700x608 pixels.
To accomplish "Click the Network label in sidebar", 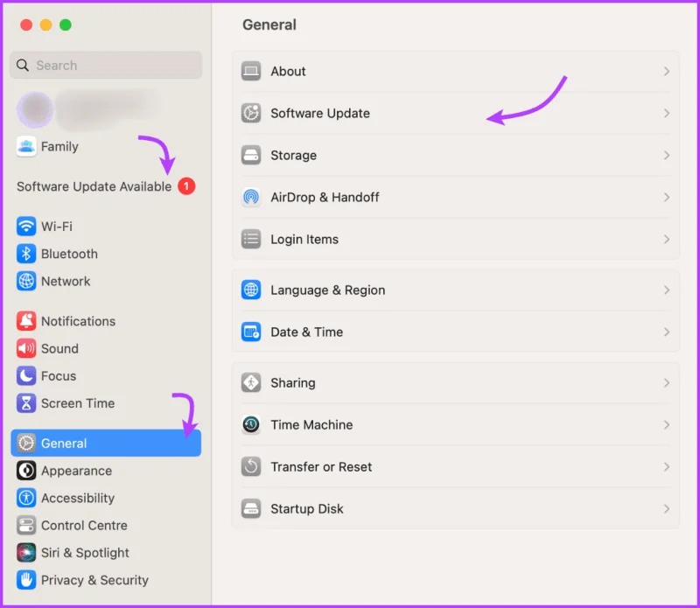I will (66, 281).
